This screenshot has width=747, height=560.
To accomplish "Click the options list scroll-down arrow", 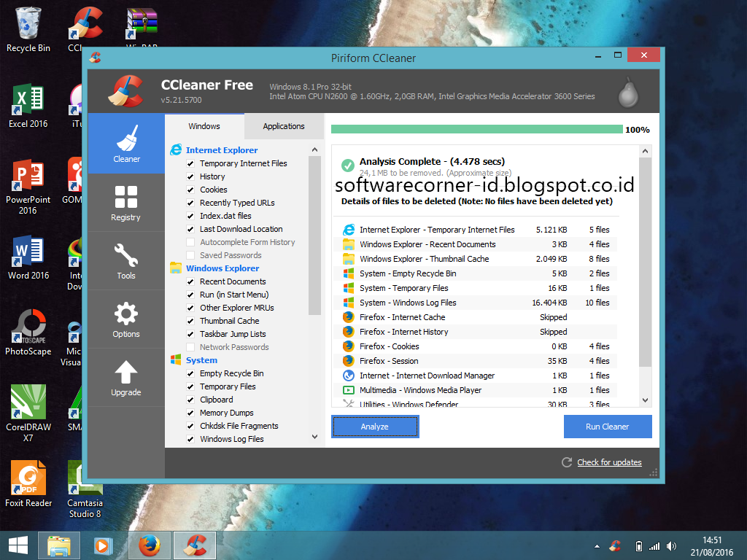I will [314, 436].
